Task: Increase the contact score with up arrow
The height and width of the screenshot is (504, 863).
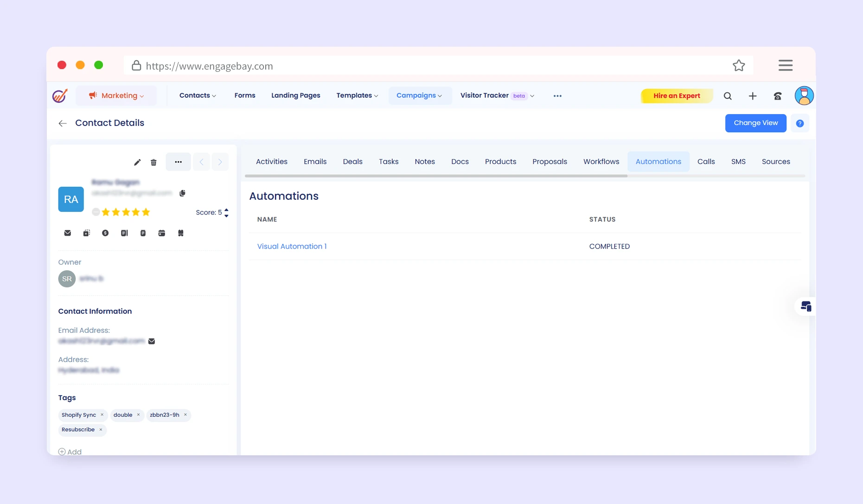Action: coord(226,210)
